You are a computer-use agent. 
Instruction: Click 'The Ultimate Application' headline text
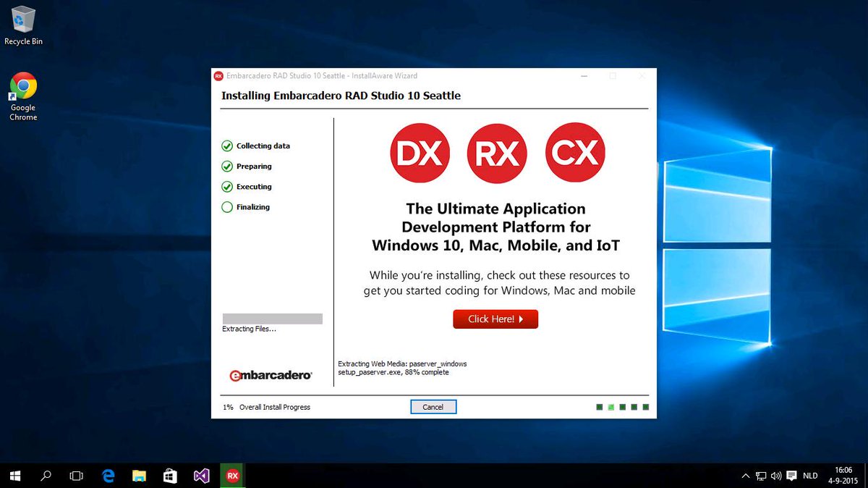point(495,209)
